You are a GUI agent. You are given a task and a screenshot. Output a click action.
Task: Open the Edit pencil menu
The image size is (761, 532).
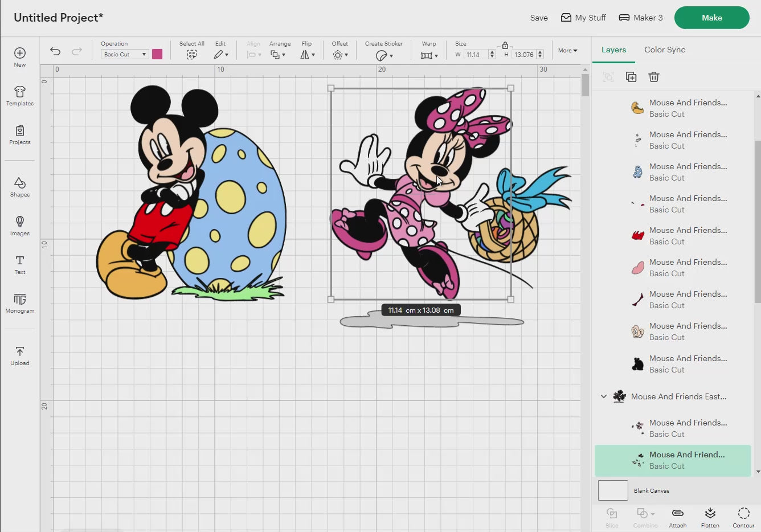tap(221, 55)
